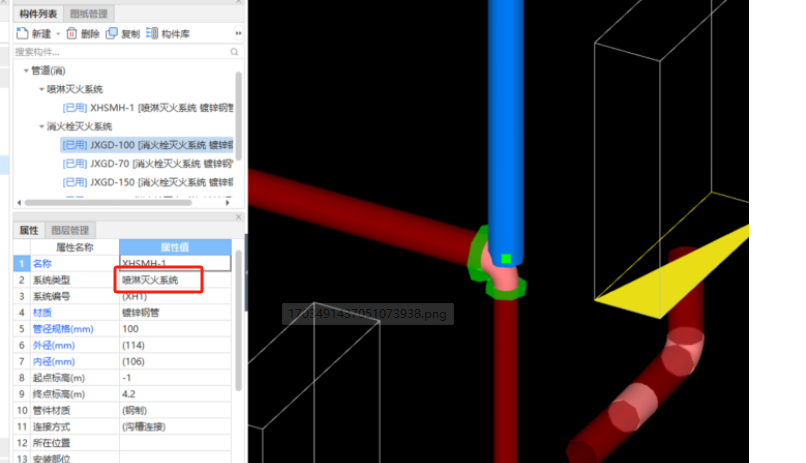Viewport: 806px width, 463px height.
Task: Click the 管径规格(mm) property label
Action: coord(63,329)
